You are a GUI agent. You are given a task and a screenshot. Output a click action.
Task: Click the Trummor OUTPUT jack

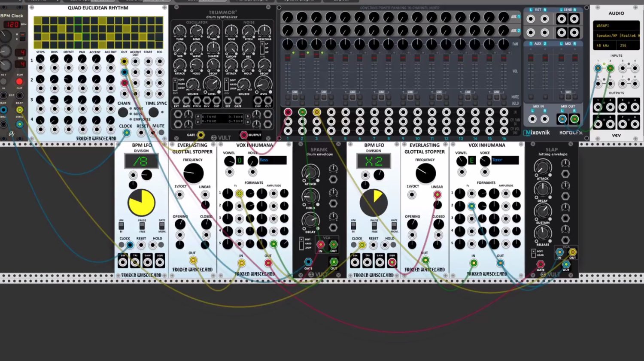coord(244,135)
